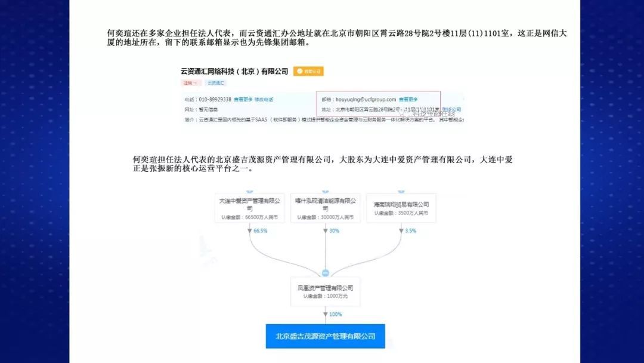Collapse shareholders with the minus circle icon

click(326, 273)
